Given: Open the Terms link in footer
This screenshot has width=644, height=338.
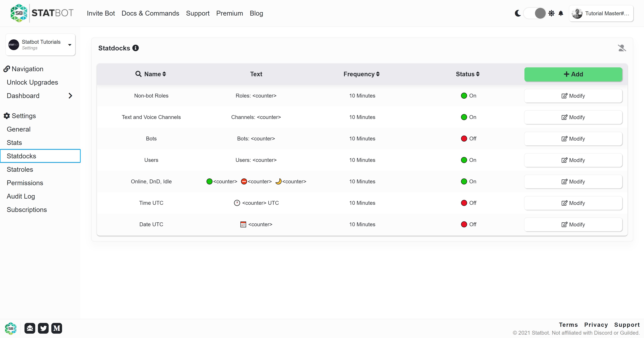Looking at the screenshot, I should [x=568, y=325].
